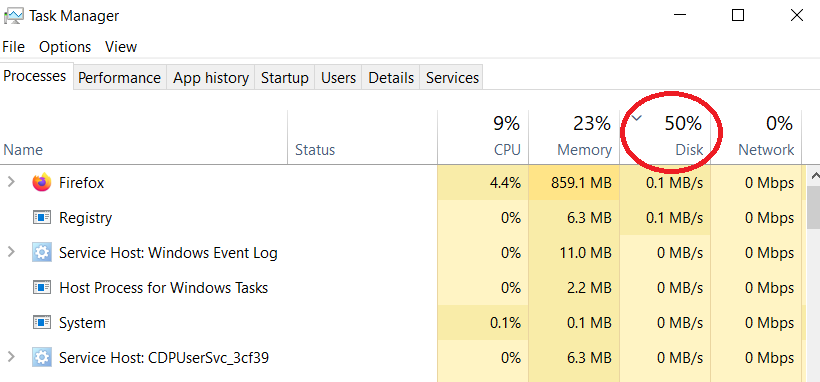Screen dimensions: 820x382
Task: Click the Firefox icon in process list
Action: 42,183
